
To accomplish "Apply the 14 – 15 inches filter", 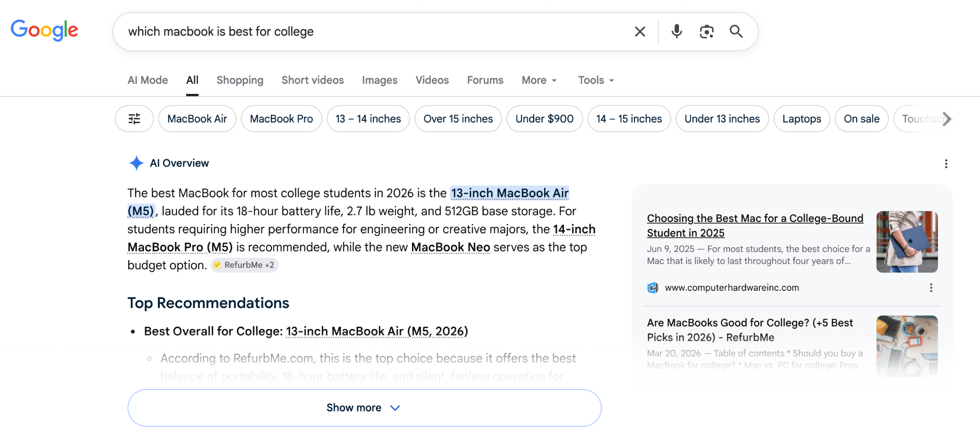I will tap(629, 119).
